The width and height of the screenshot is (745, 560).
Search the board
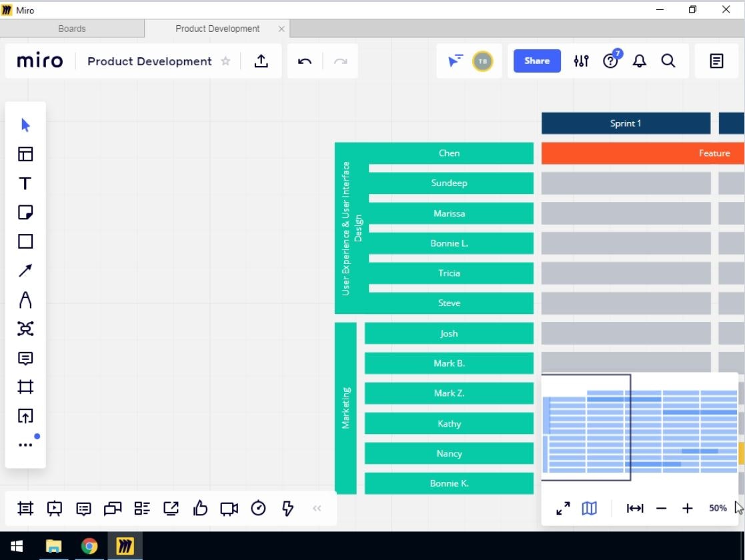pyautogui.click(x=668, y=61)
